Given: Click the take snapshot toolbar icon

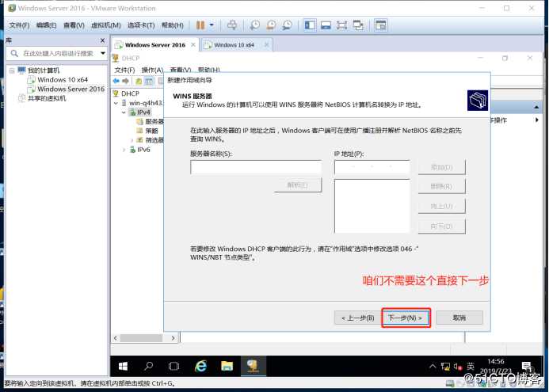Looking at the screenshot, I should 255,25.
